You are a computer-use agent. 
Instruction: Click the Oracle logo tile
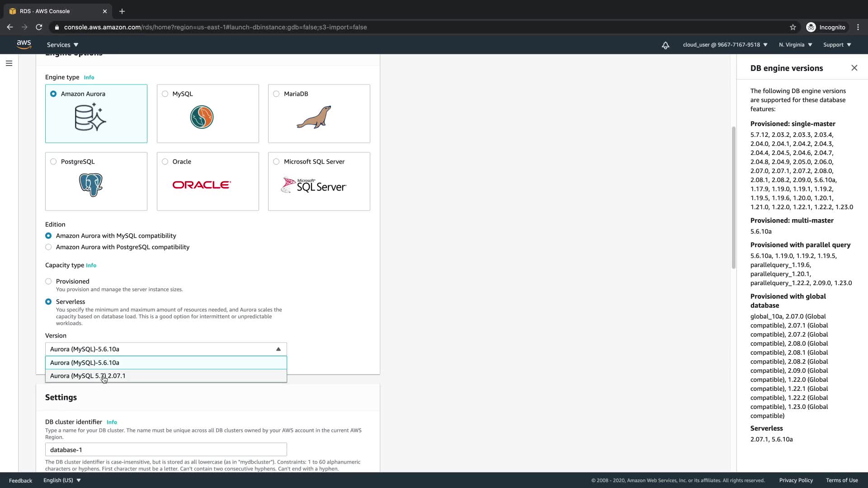pyautogui.click(x=202, y=185)
